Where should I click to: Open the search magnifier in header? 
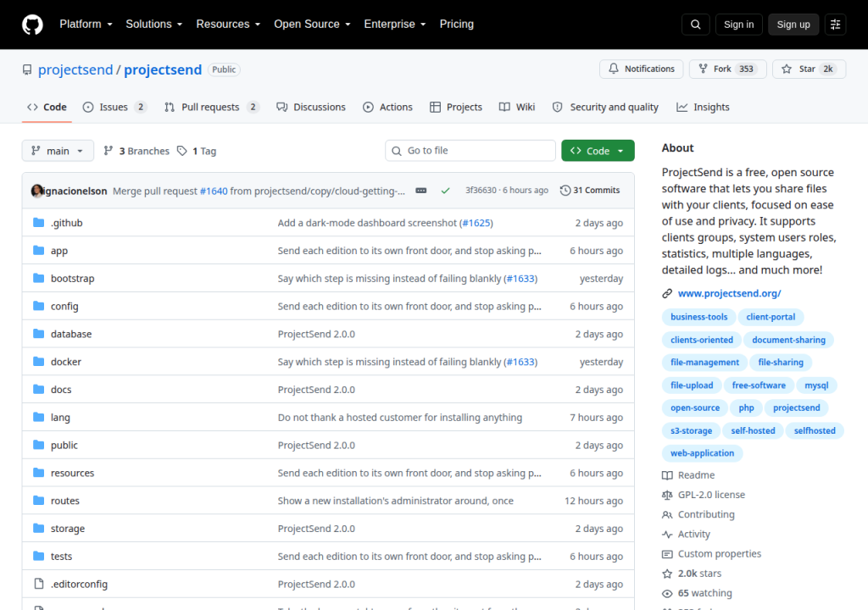(x=695, y=25)
